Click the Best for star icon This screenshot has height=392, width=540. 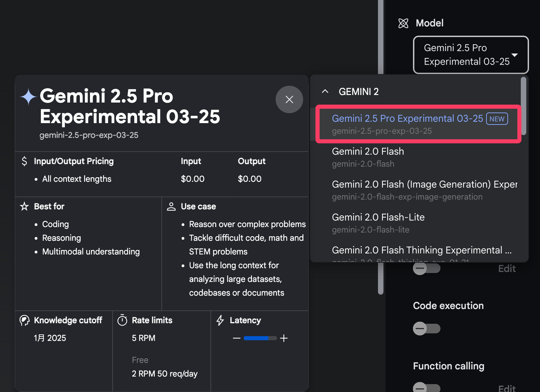click(24, 206)
